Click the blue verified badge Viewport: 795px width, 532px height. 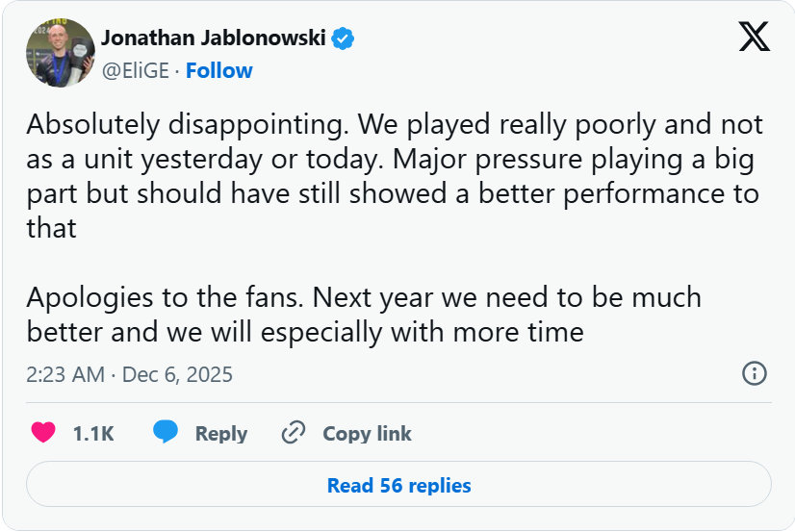pos(344,38)
